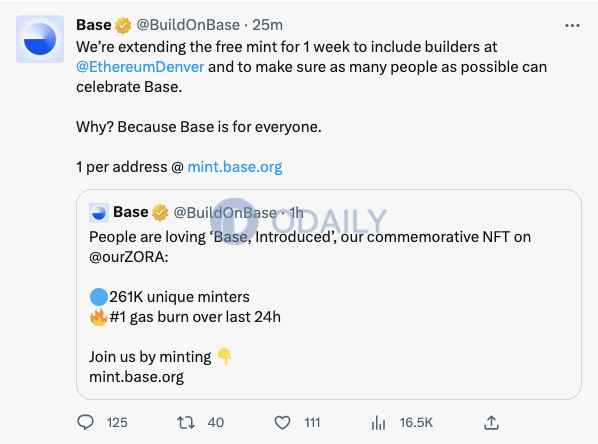
Task: Click the 40 retweets count
Action: point(216,423)
